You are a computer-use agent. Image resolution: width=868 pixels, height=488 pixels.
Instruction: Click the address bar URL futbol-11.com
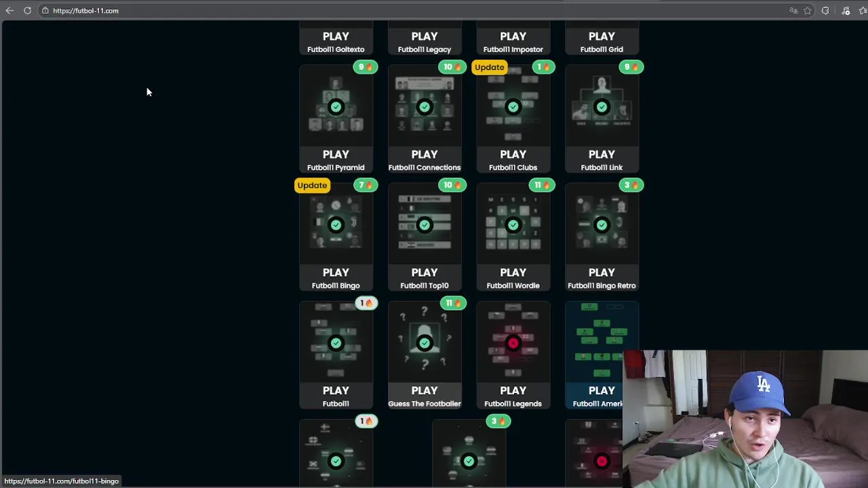[x=85, y=11]
